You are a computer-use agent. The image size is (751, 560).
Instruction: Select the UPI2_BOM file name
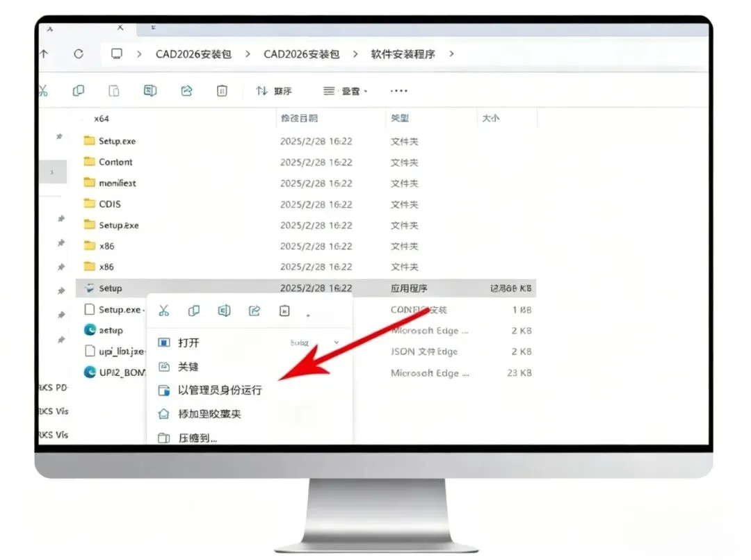pyautogui.click(x=122, y=372)
